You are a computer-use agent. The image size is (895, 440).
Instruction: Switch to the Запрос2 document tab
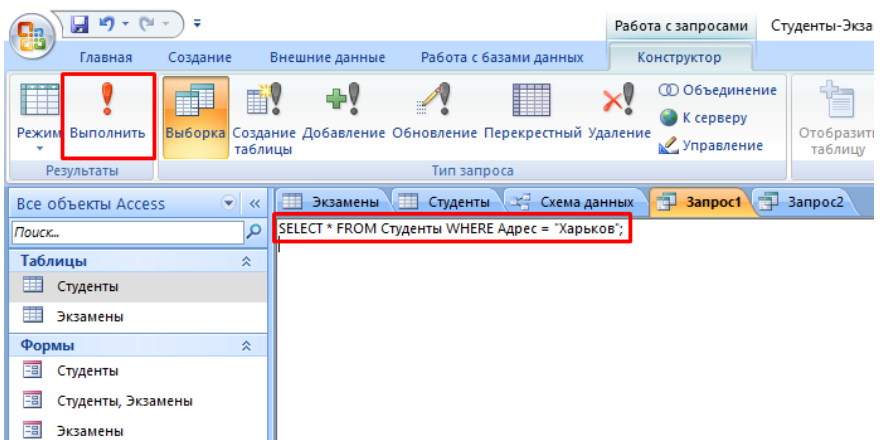(803, 202)
